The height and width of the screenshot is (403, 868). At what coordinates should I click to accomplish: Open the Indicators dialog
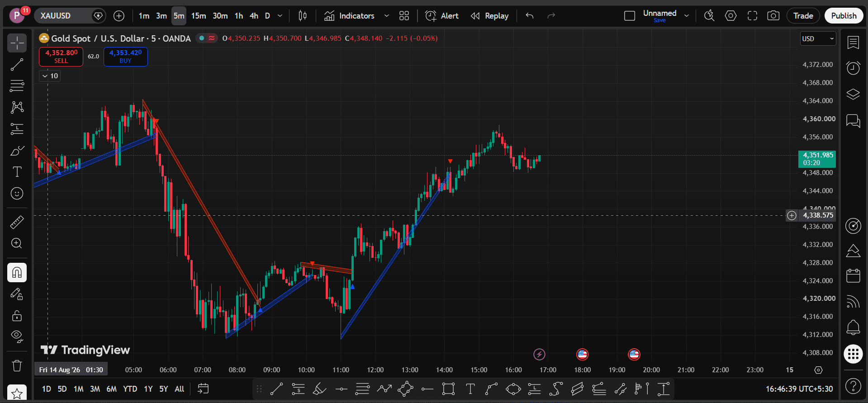(x=350, y=16)
